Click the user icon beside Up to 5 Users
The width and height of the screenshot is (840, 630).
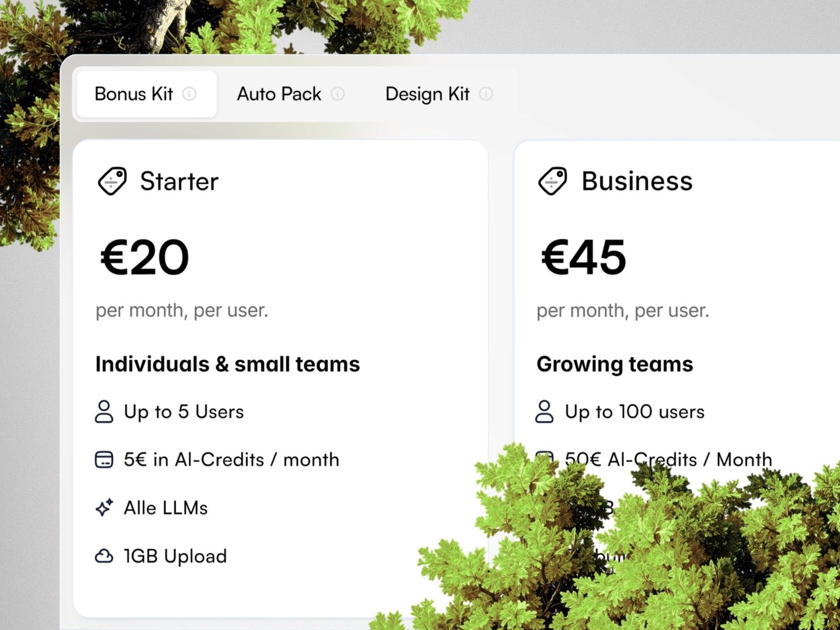[x=104, y=412]
